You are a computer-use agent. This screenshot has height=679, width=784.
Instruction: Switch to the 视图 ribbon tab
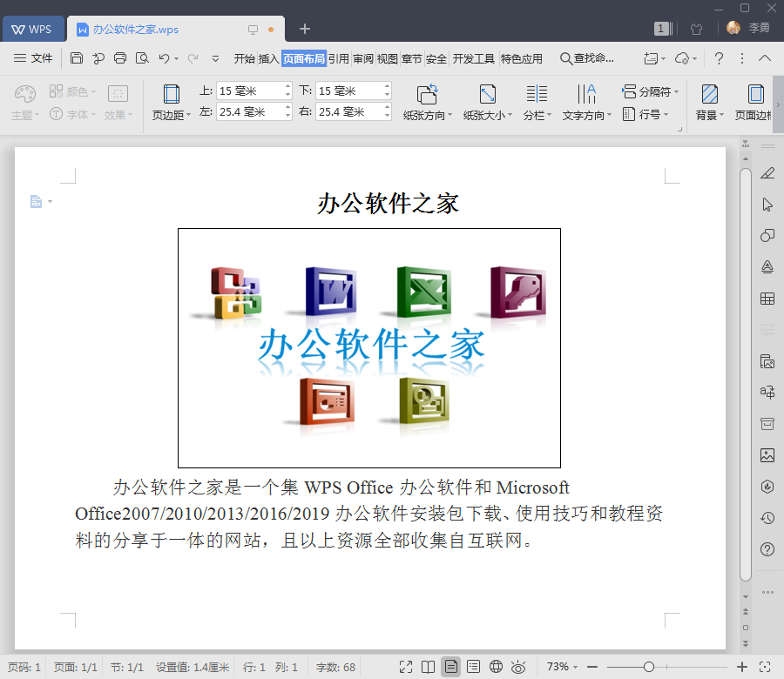(387, 59)
